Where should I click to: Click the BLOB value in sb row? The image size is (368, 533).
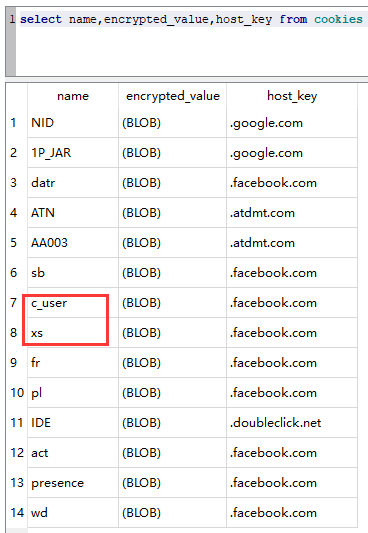point(173,273)
